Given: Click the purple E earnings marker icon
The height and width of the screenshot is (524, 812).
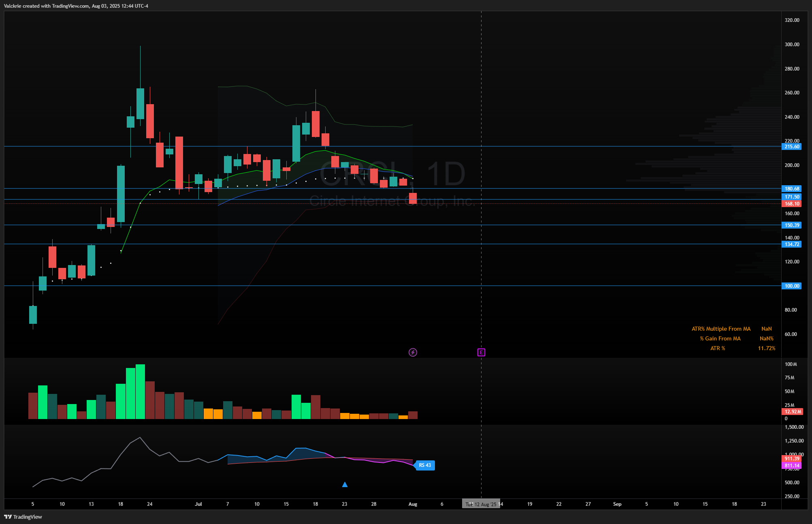Looking at the screenshot, I should click(481, 352).
